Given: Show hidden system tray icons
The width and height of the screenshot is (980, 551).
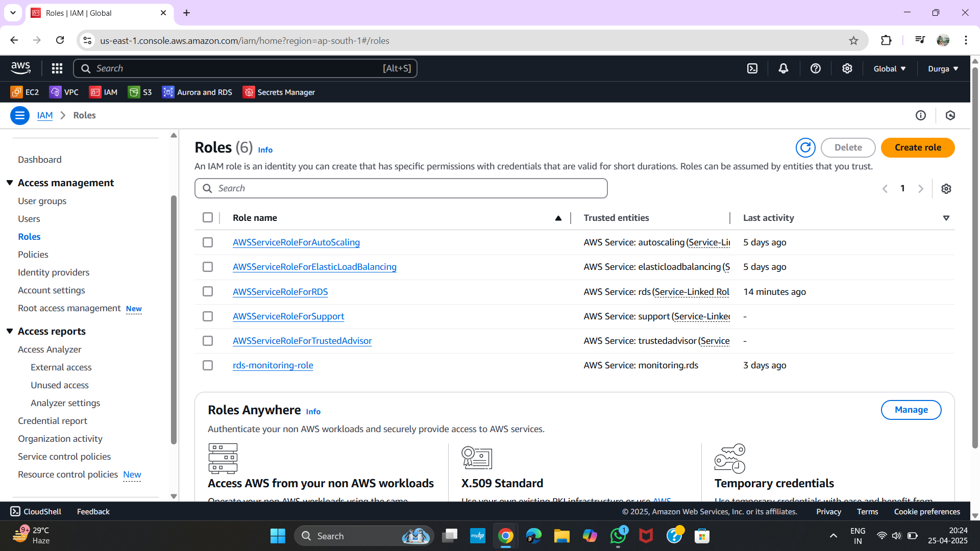Looking at the screenshot, I should [x=834, y=536].
